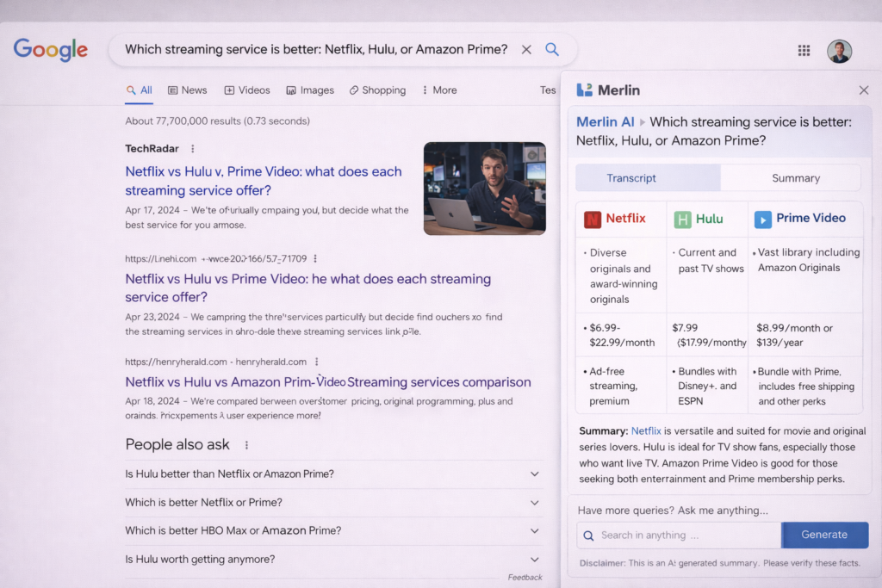Open the TechRadar streaming comparison article link
Viewport: 882px width, 588px height.
[x=263, y=171]
